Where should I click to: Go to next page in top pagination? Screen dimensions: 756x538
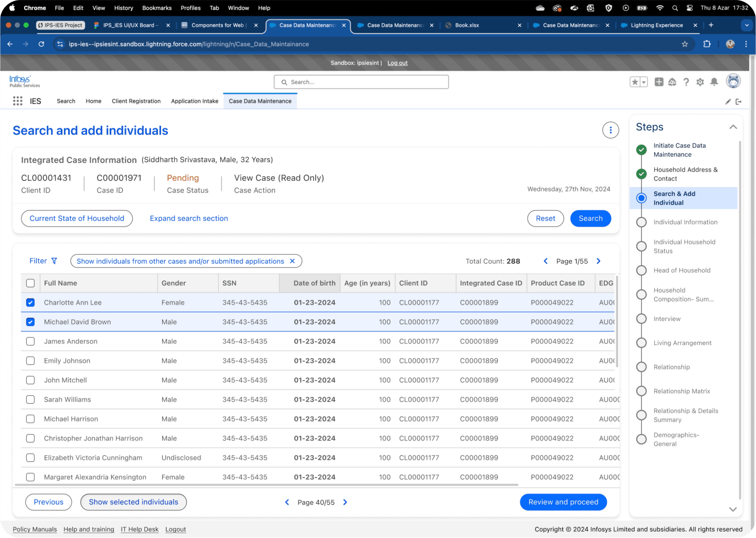(599, 261)
